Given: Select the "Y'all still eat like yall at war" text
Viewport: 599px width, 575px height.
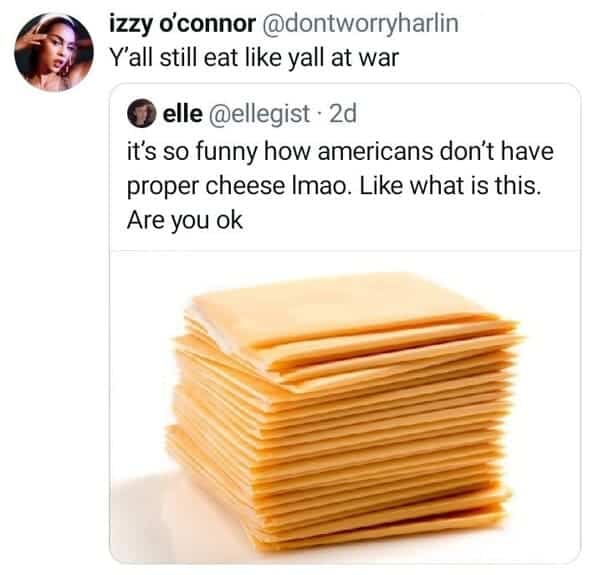Looking at the screenshot, I should (254, 58).
